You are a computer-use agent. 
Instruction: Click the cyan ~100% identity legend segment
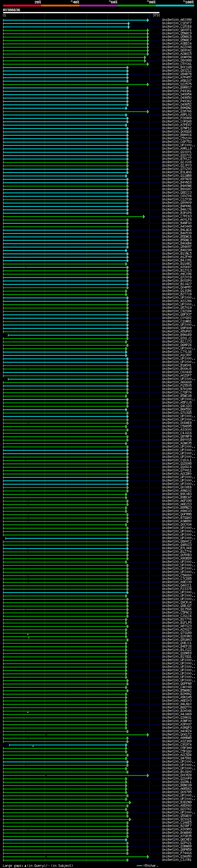[175, 6]
